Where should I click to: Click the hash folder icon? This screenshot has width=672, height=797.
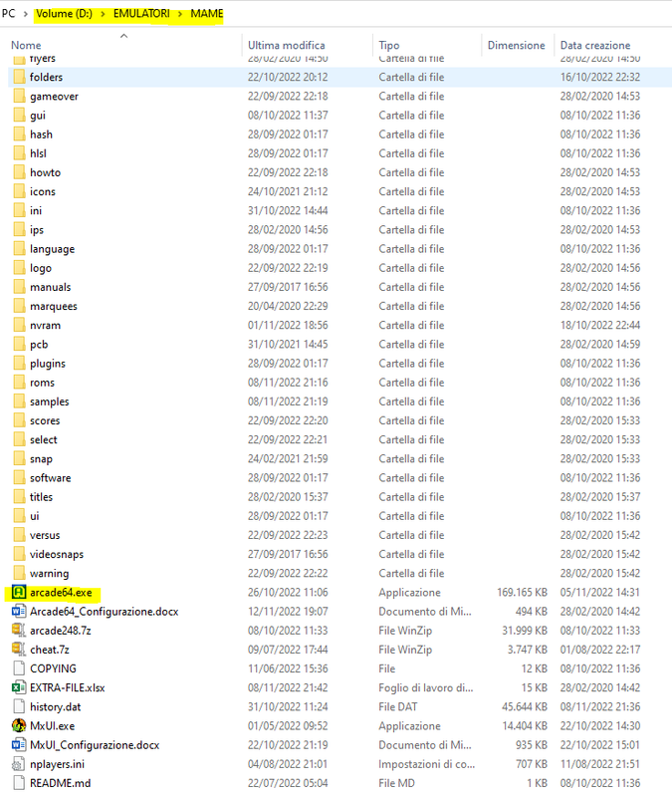point(19,134)
